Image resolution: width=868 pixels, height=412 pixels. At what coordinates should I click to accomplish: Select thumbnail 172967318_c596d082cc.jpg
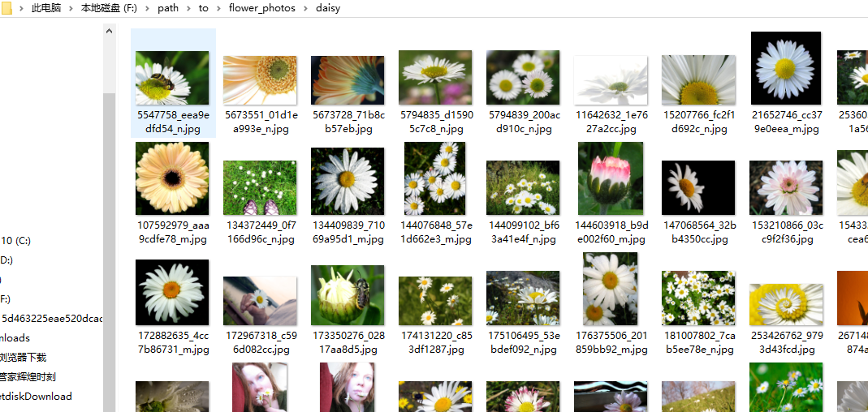[x=260, y=302]
